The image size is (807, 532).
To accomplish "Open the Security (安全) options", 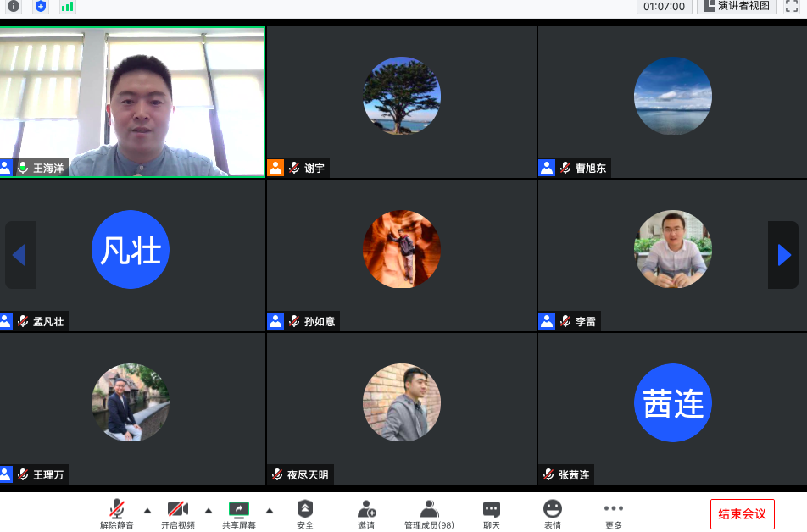I will [x=305, y=513].
